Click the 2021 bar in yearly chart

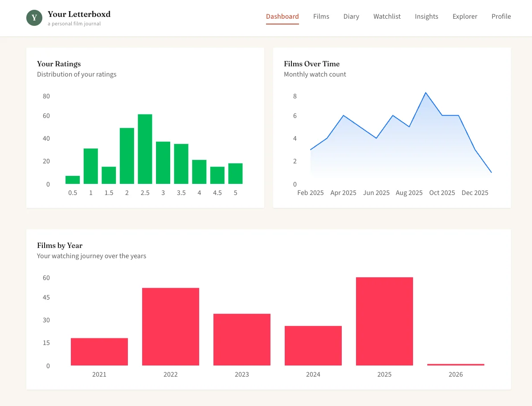tap(99, 352)
